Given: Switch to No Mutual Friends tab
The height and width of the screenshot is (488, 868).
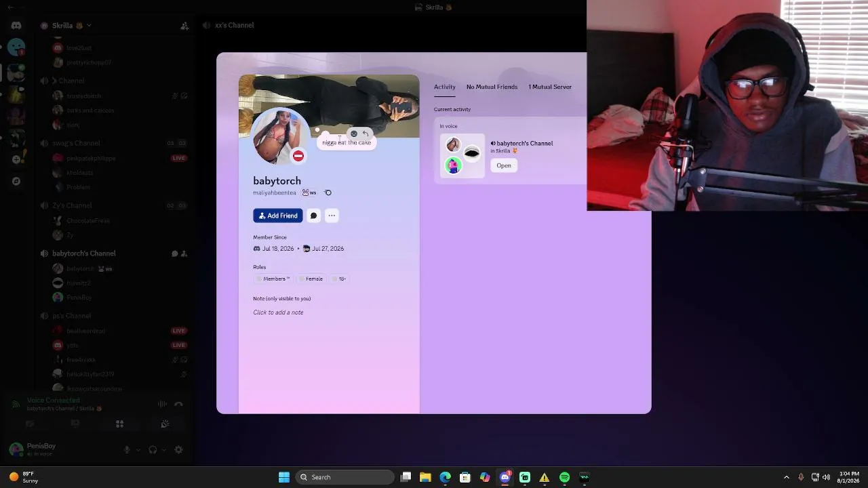Looking at the screenshot, I should 492,87.
